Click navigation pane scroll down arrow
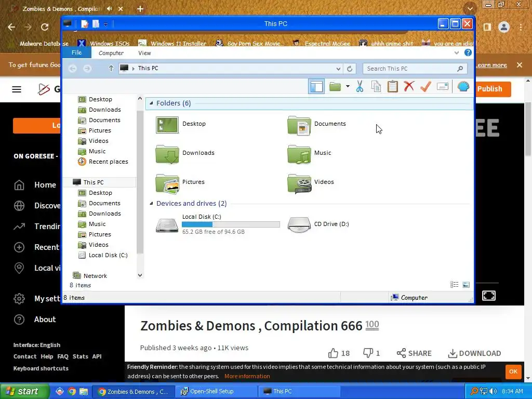The height and width of the screenshot is (399, 532). tap(140, 275)
